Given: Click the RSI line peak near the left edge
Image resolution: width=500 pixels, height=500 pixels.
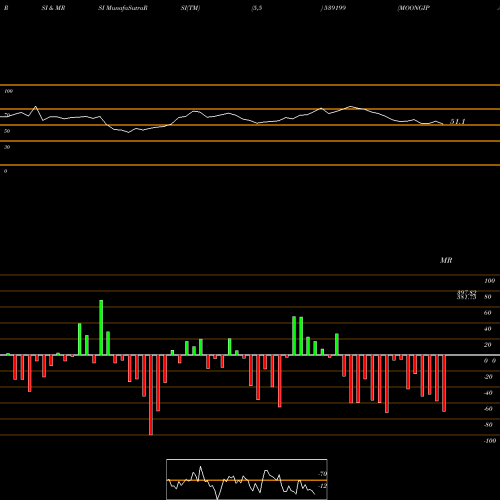Looking at the screenshot, I should 36,107.
